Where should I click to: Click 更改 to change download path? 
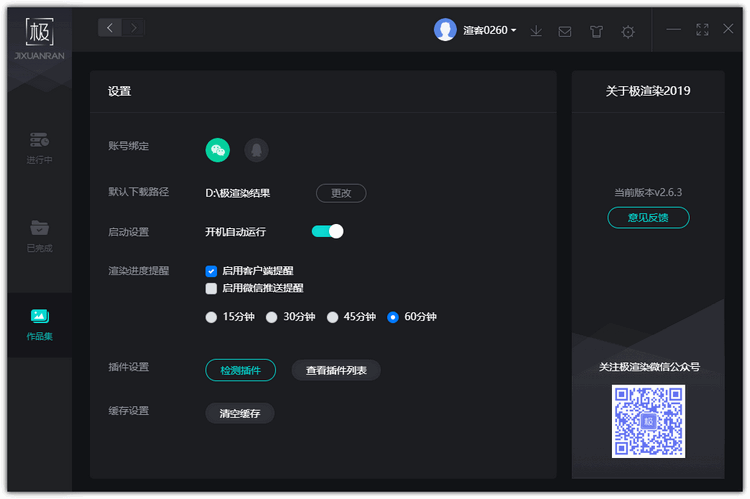coord(341,193)
